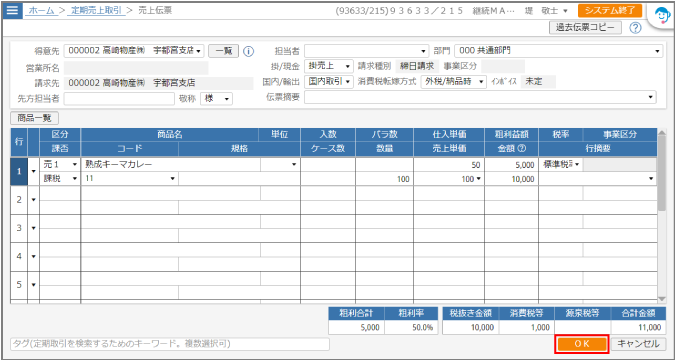Click row 1 ケース数 cell
This screenshot has width=675, height=360.
328,179
